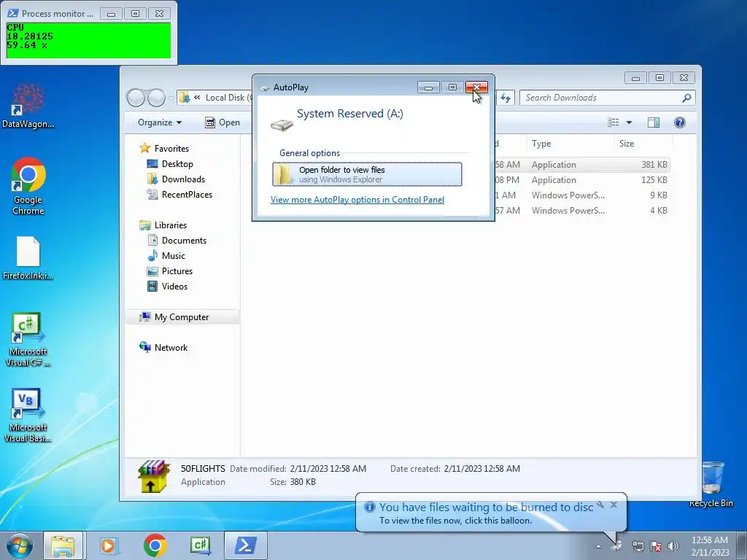The width and height of the screenshot is (747, 560).
Task: Open the Recycle Bin
Action: pyautogui.click(x=711, y=483)
